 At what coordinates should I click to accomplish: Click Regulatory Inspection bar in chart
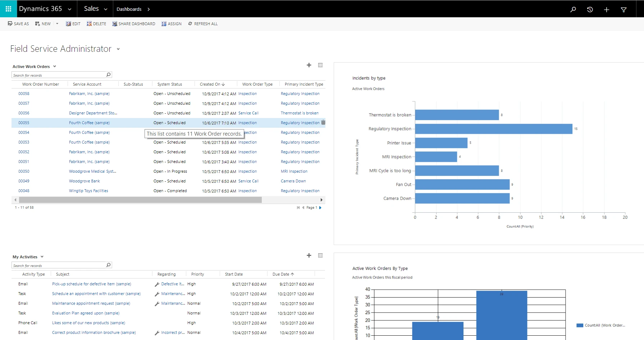(494, 129)
